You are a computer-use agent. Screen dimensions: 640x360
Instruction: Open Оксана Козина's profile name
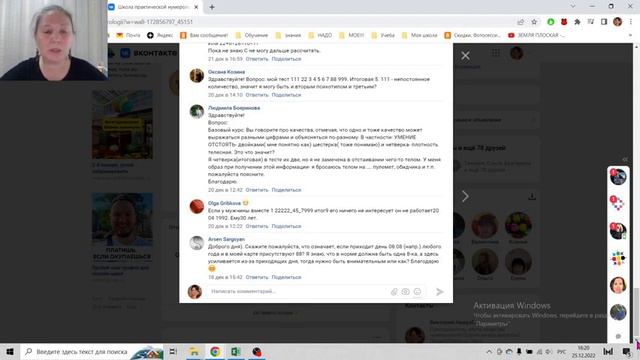[x=226, y=72]
